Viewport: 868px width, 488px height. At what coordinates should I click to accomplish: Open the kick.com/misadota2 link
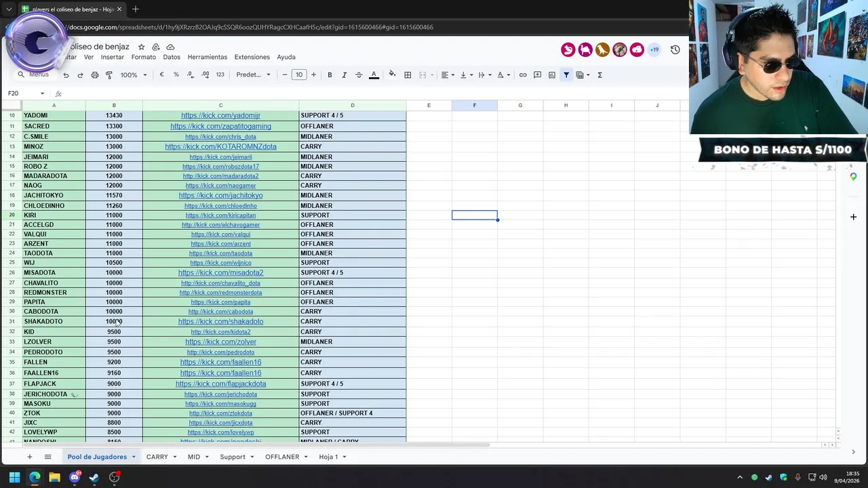pyautogui.click(x=220, y=272)
